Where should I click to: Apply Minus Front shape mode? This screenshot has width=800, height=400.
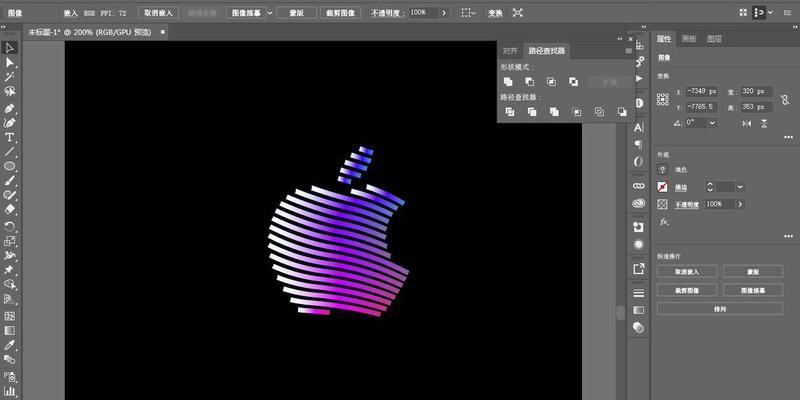click(x=530, y=82)
